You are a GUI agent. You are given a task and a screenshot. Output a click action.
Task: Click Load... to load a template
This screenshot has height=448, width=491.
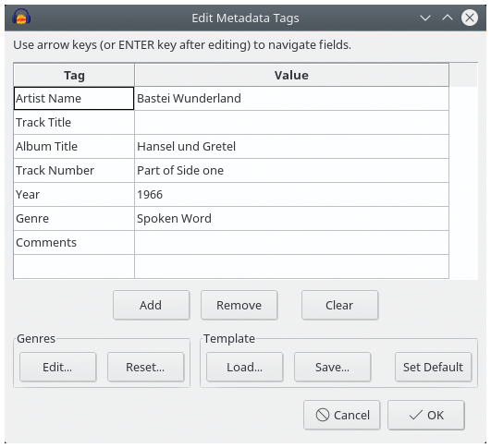[x=244, y=367]
